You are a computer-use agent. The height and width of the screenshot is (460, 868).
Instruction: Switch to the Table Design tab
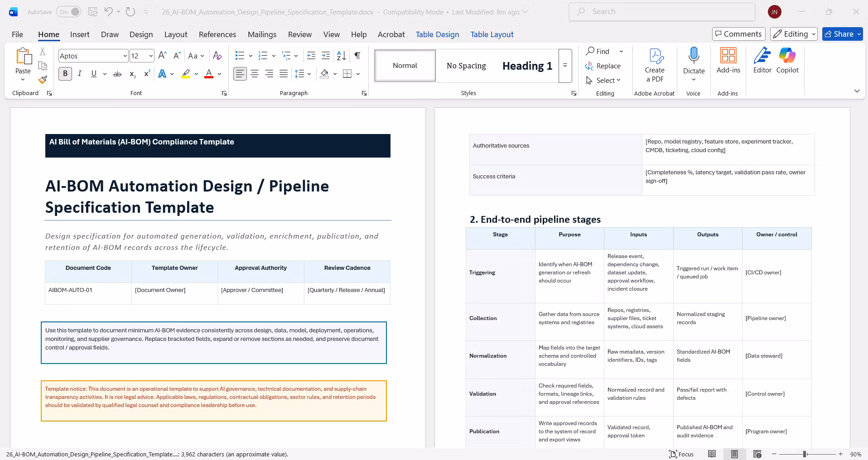(437, 34)
